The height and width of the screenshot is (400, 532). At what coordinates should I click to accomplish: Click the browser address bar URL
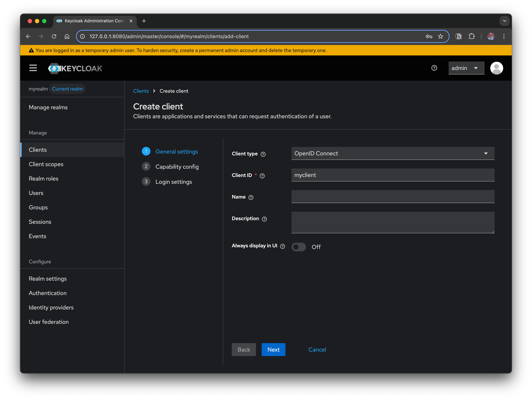coord(169,36)
